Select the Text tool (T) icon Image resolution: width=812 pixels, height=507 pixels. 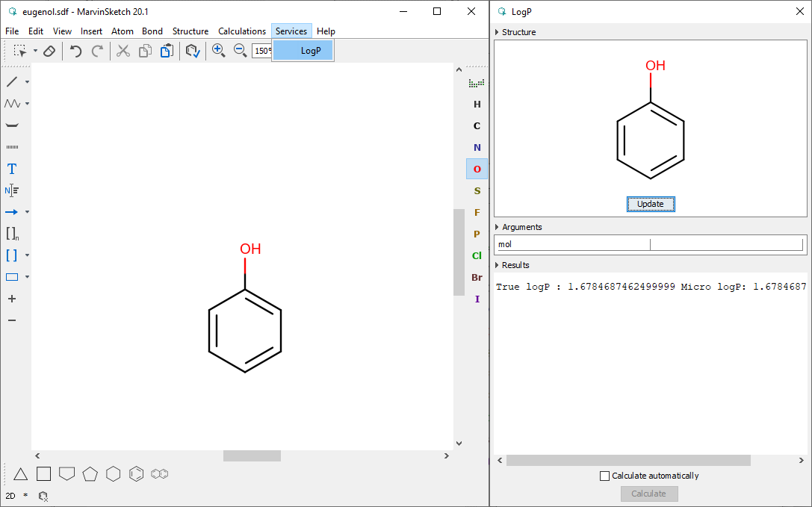(x=12, y=169)
